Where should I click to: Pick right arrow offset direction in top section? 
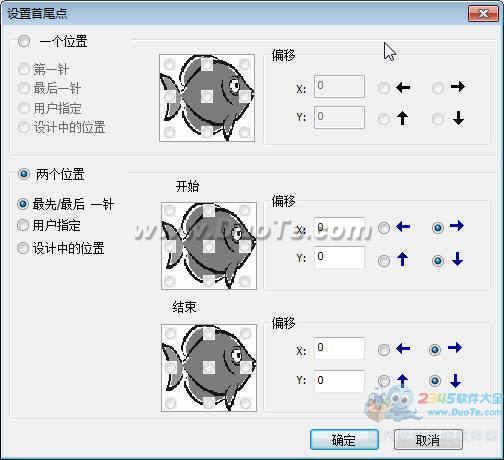click(438, 88)
